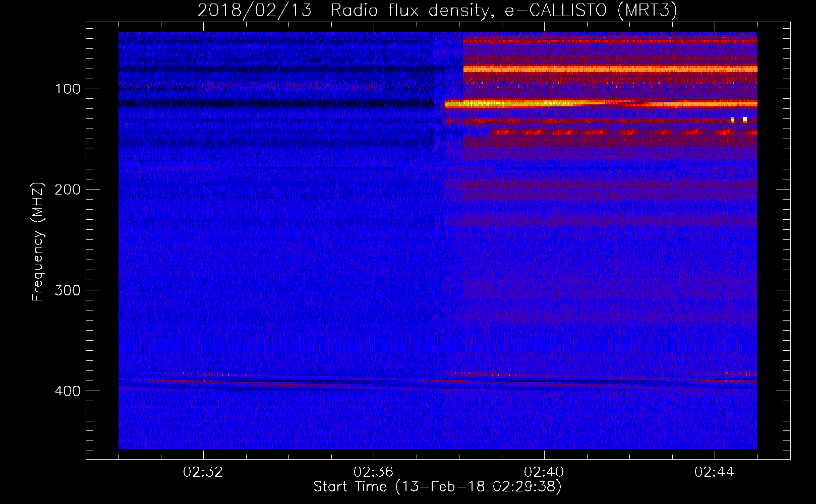The image size is (816, 504).
Task: Click the 02:36 time tick label
Action: (374, 472)
